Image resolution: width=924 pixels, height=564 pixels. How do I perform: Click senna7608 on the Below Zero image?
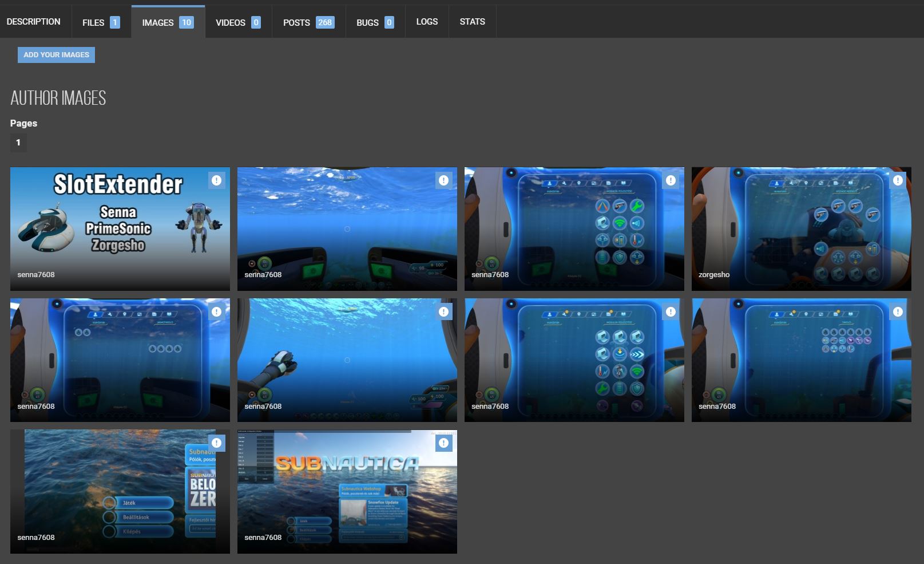[x=36, y=538]
